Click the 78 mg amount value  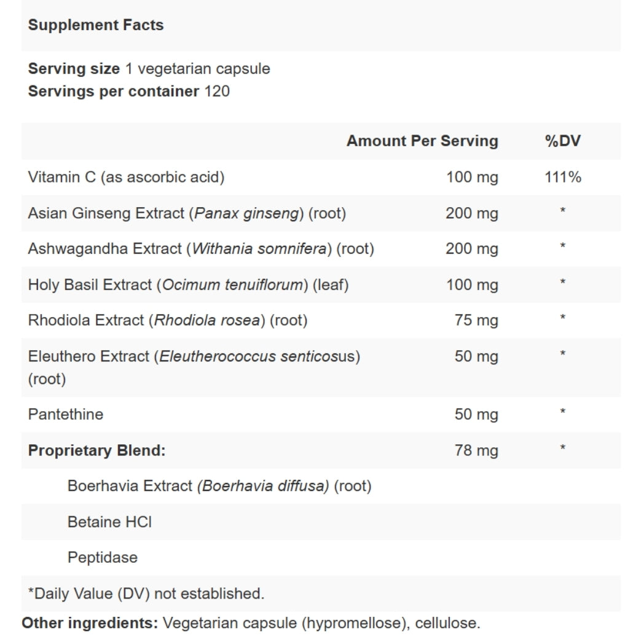click(x=476, y=450)
